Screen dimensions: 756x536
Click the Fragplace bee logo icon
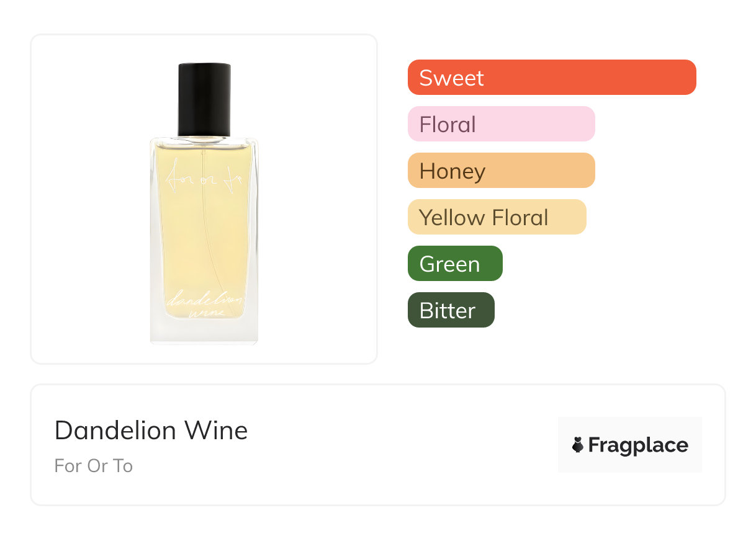(x=578, y=445)
